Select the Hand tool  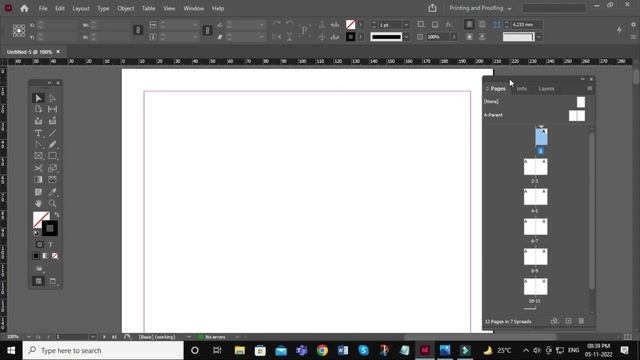[38, 203]
